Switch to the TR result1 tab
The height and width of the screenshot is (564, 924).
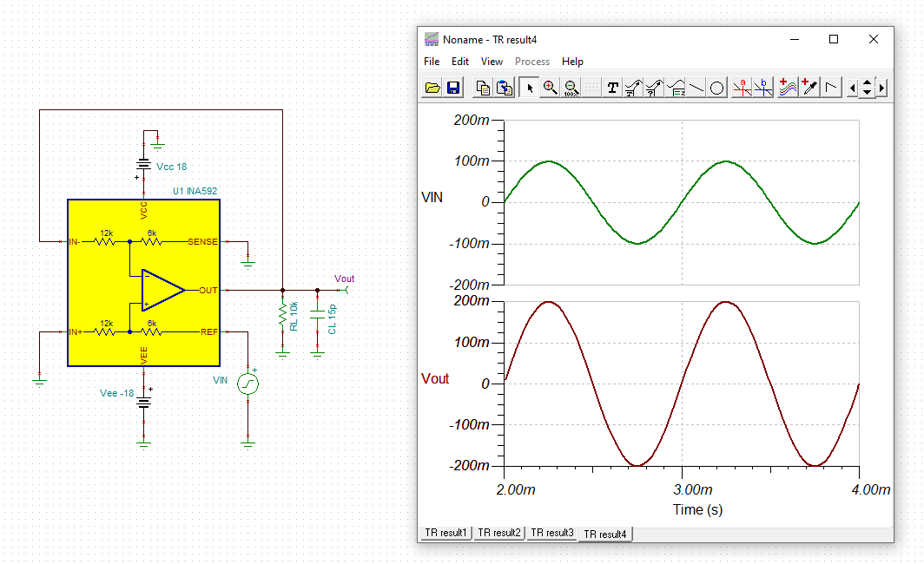click(445, 533)
